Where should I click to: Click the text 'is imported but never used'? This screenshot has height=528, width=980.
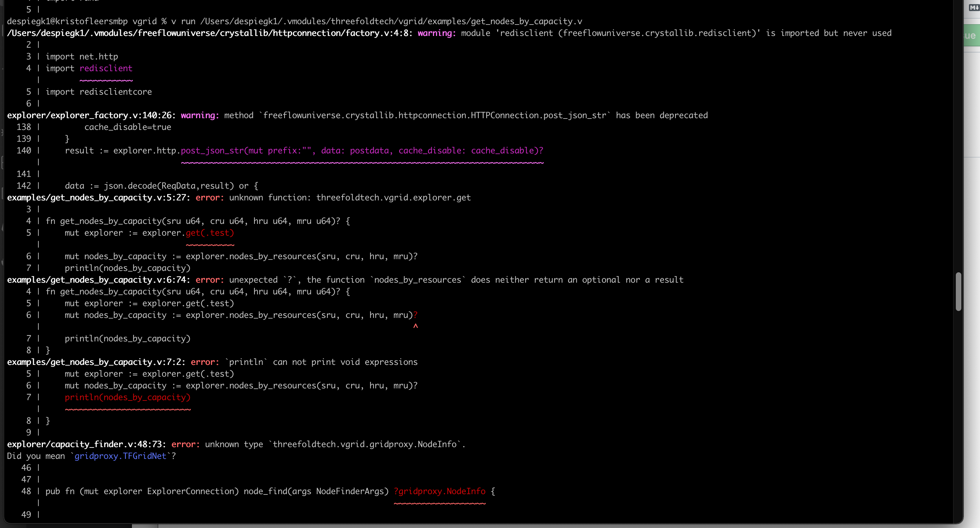tap(829, 33)
